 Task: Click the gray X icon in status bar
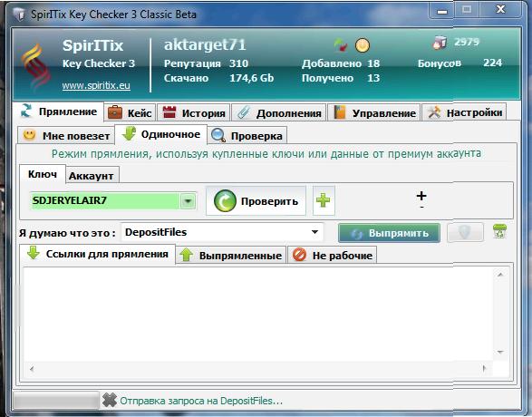110,401
